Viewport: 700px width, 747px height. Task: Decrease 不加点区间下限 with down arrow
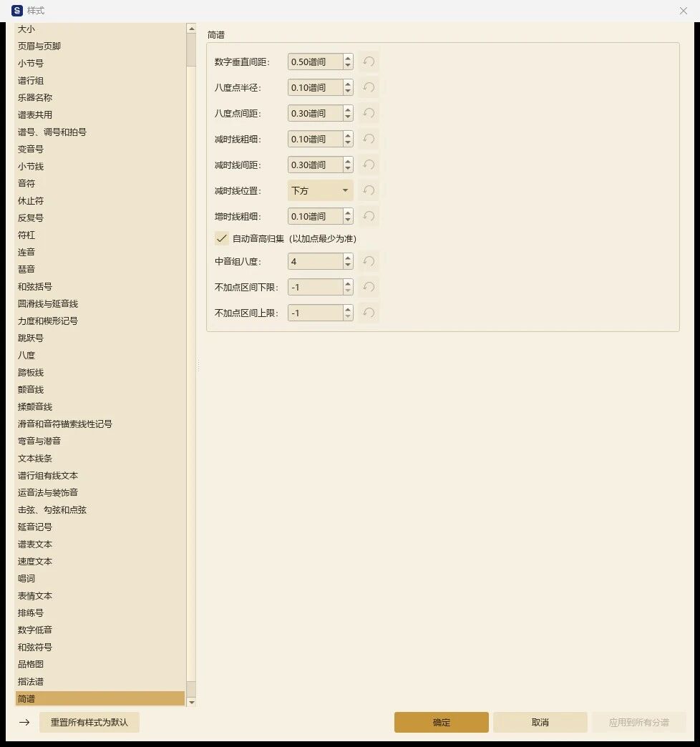tap(348, 290)
